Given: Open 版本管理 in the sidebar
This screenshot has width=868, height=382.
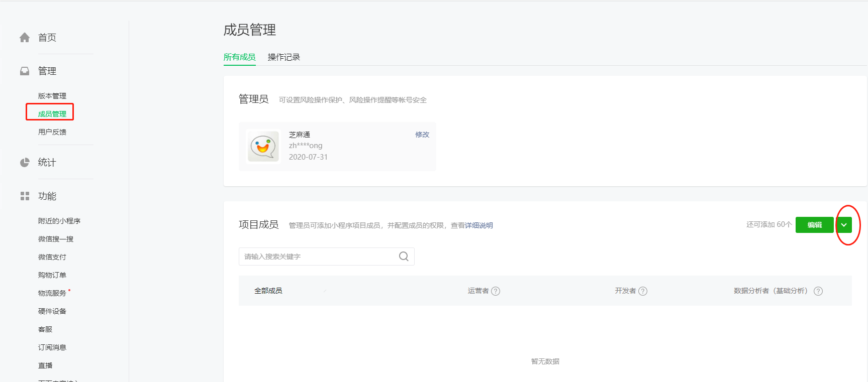Looking at the screenshot, I should (52, 96).
